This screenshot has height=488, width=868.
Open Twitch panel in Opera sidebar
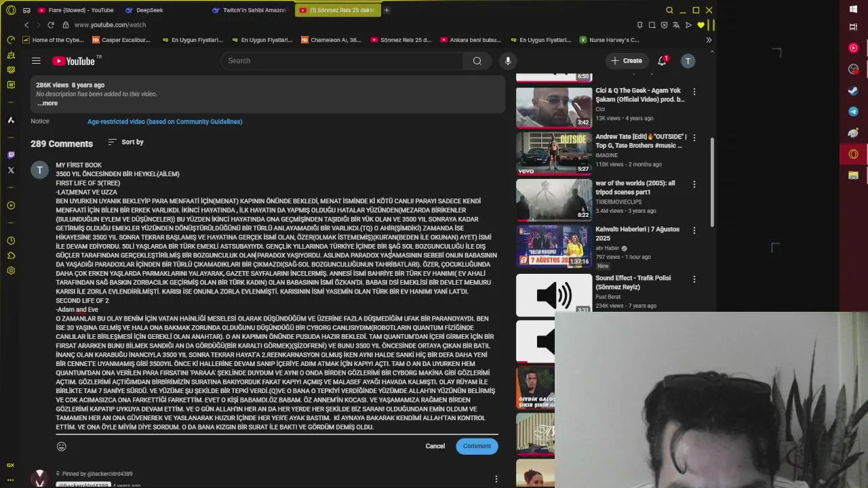coord(11,155)
